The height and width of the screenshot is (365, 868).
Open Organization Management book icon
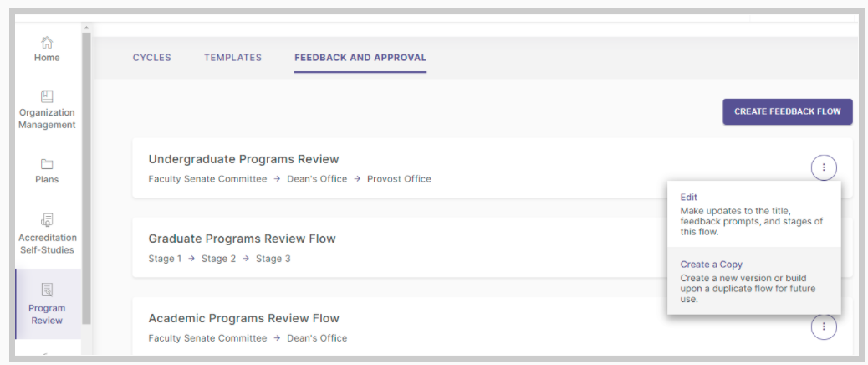click(x=47, y=97)
